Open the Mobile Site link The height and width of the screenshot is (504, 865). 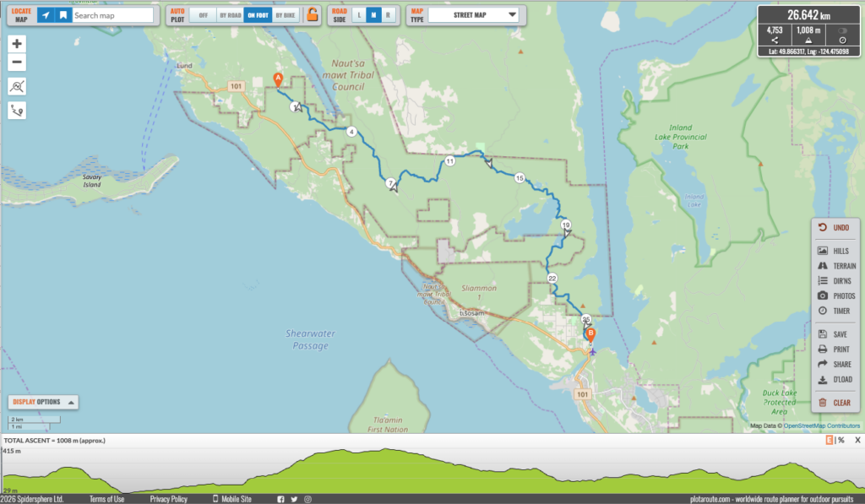pyautogui.click(x=232, y=499)
